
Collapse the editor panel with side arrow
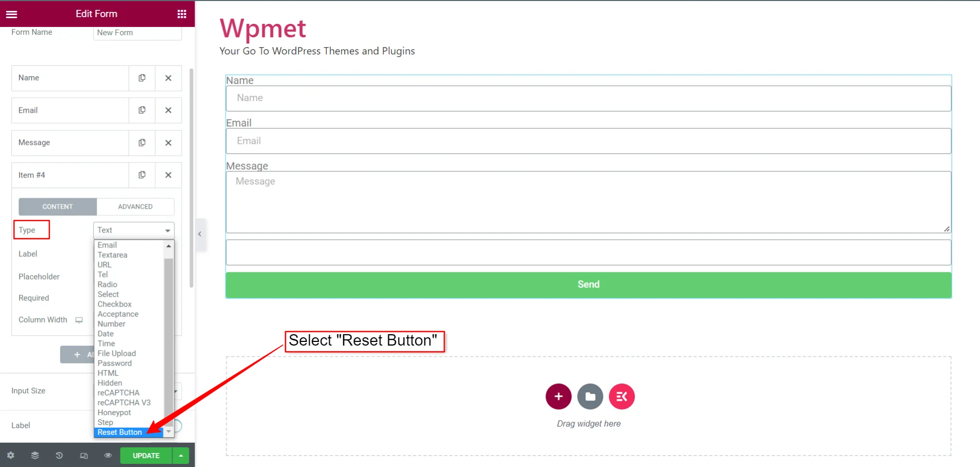(200, 234)
